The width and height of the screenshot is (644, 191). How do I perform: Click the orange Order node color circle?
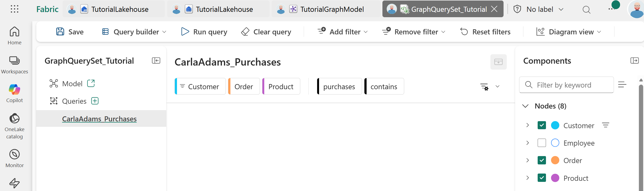[555, 160]
